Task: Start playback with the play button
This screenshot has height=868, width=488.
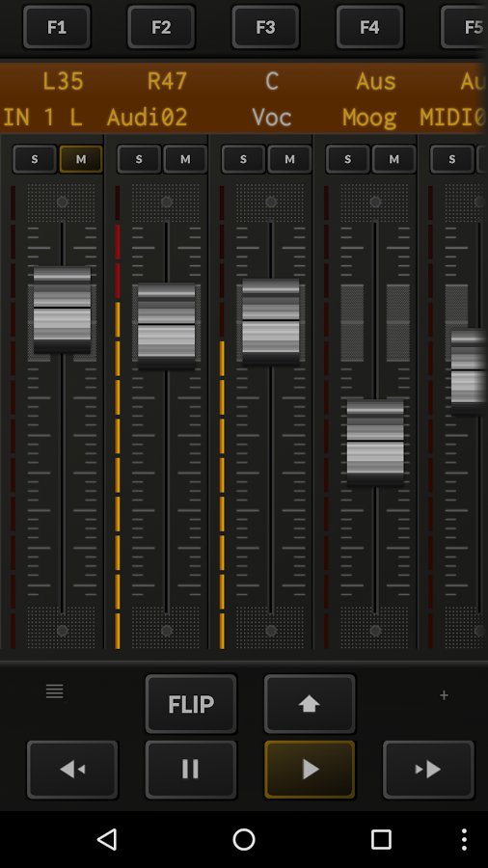Action: tap(310, 769)
